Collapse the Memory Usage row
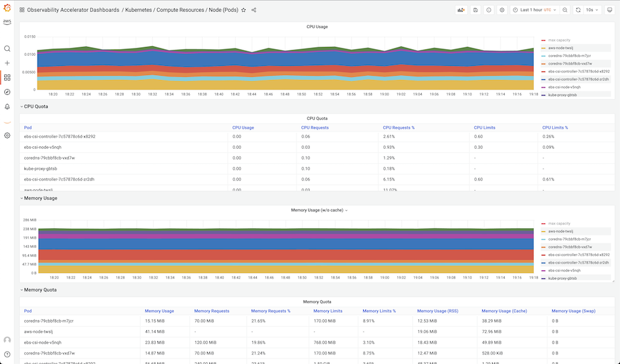This screenshot has height=364, width=620. (38, 198)
